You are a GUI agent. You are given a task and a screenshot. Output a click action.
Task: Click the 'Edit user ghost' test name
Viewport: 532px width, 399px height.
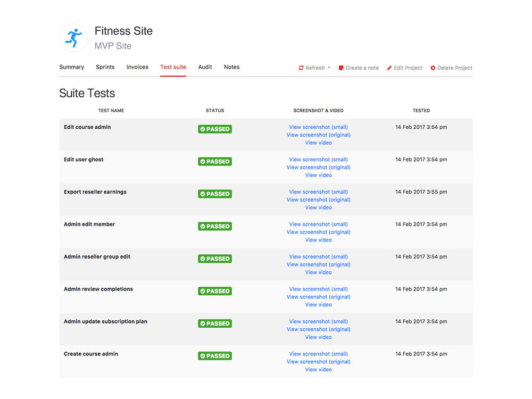84,160
